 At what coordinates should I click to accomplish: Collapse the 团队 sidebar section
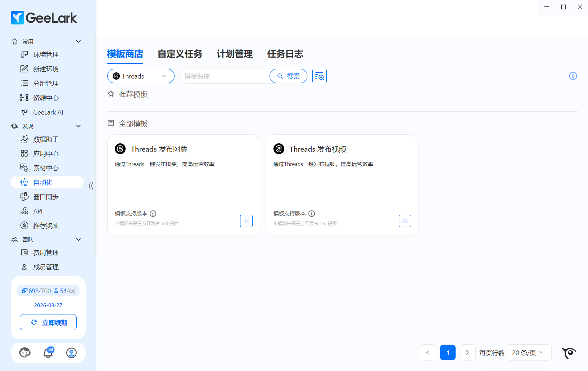pos(78,240)
